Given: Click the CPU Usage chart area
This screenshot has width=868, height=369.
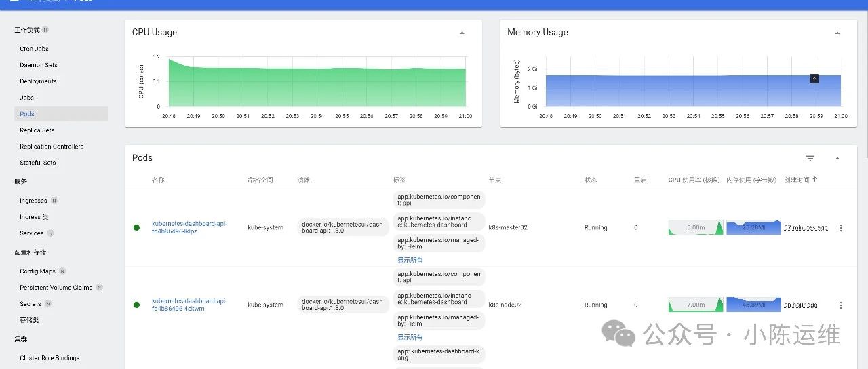Looking at the screenshot, I should pos(317,81).
